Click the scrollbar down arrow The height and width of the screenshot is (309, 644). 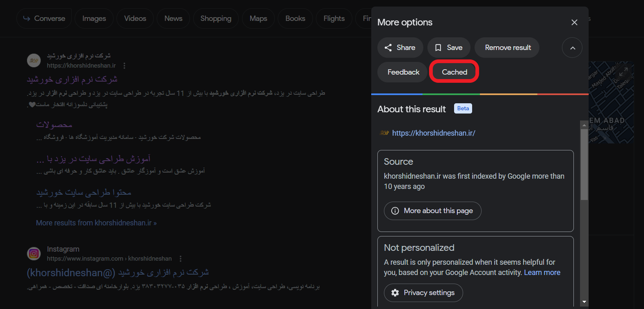pos(584,302)
